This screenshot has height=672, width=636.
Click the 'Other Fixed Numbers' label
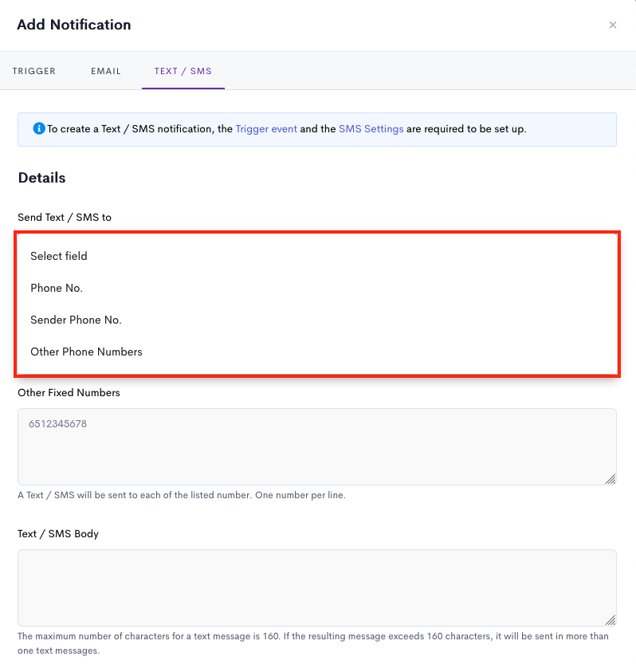69,392
